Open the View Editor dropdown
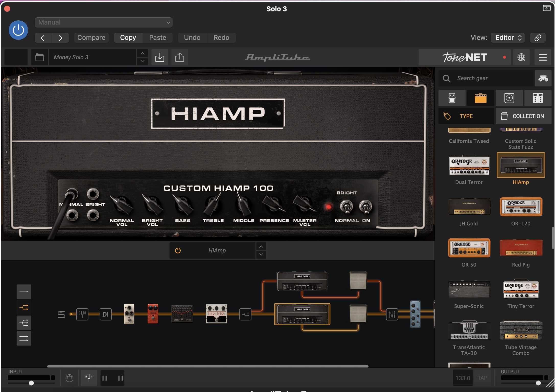 pyautogui.click(x=508, y=38)
